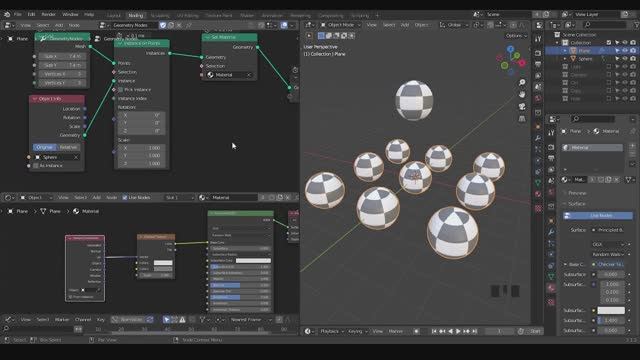The image size is (640, 360).
Task: Click the outliner search field
Action: (604, 25)
